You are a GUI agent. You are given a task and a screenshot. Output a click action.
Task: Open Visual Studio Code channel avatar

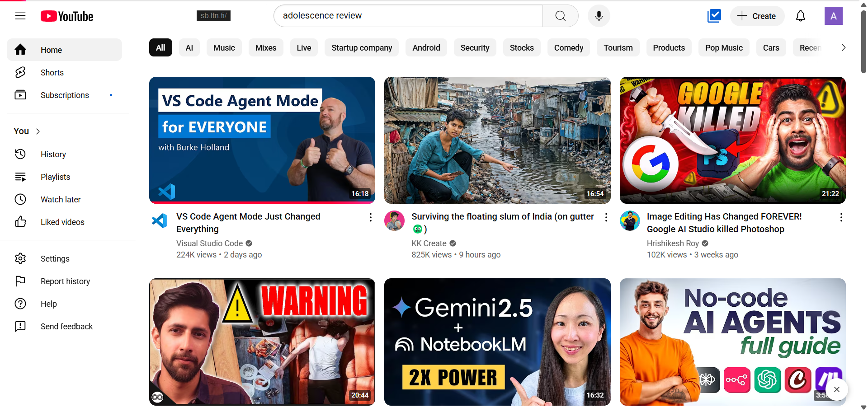click(159, 220)
